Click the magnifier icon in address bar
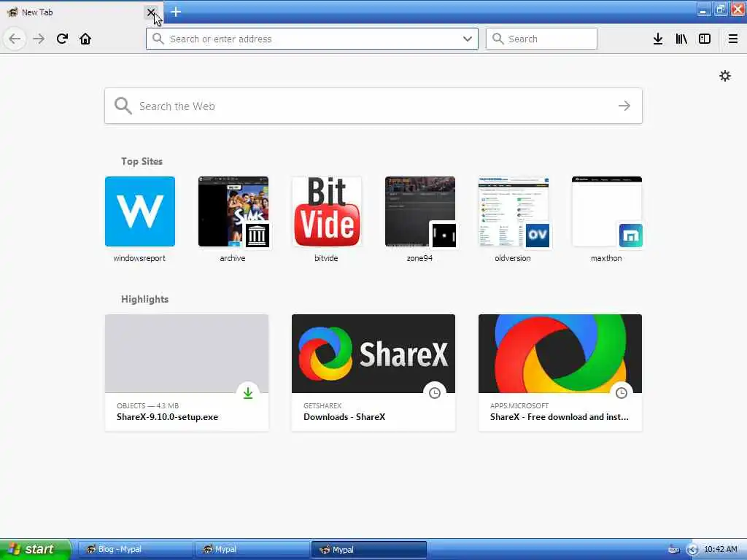This screenshot has height=560, width=747. click(x=158, y=39)
